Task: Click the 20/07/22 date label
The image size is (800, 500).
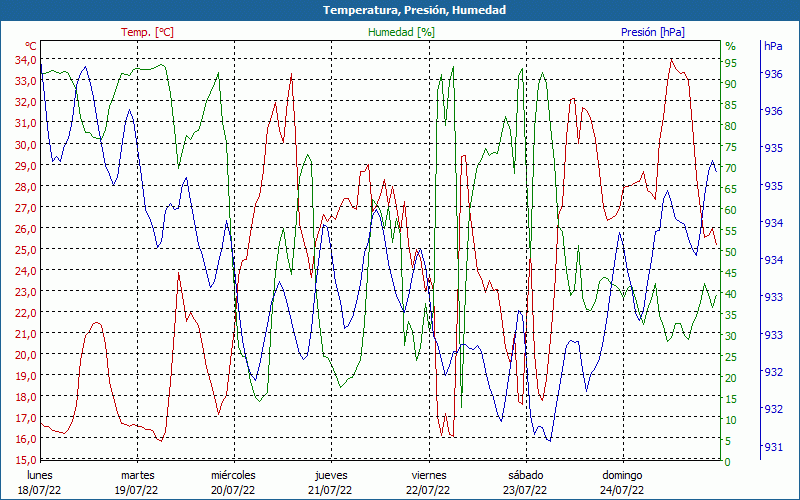Action: click(233, 490)
